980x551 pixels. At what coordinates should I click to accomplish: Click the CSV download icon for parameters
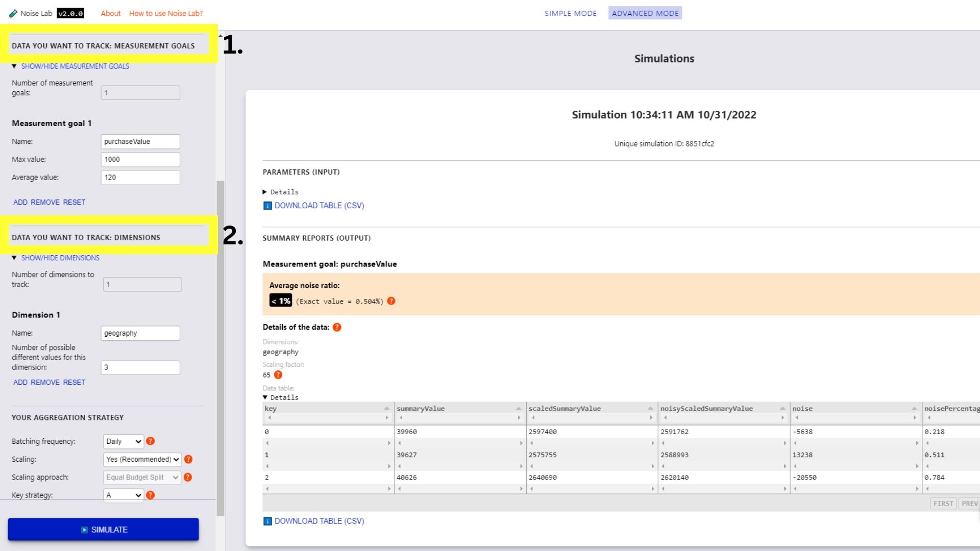(x=267, y=205)
